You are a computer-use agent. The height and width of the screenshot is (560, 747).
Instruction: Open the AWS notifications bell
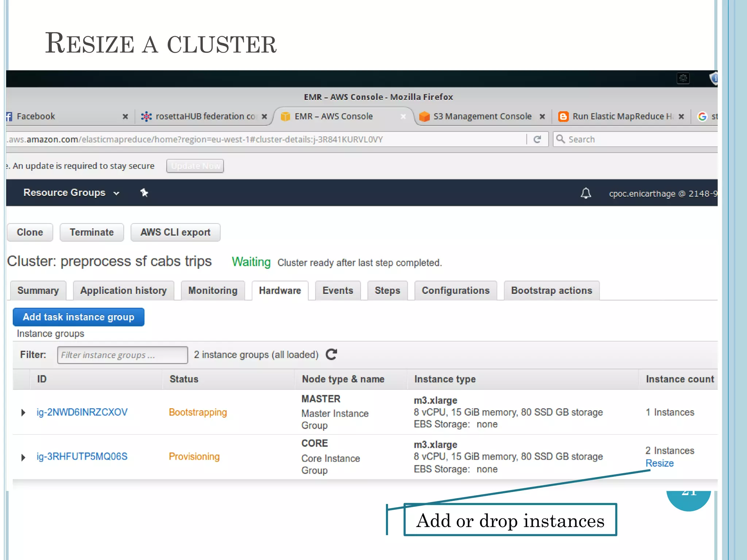[x=586, y=193]
